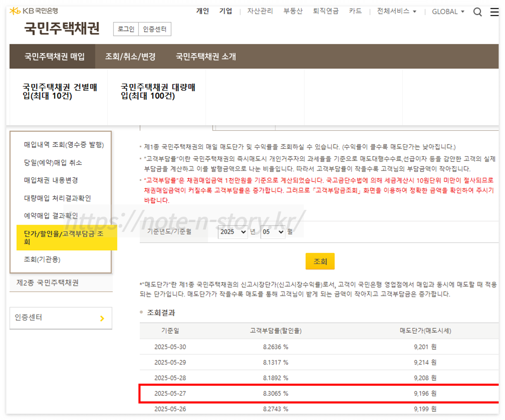Click the 9,201 원 price cell
The height and width of the screenshot is (420, 505).
425,347
